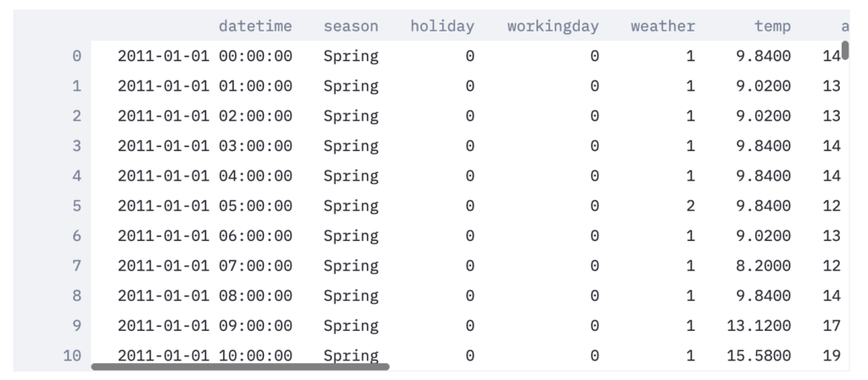Viewport: 868px width, 380px height.
Task: Click datetime cell 2011-01-01 03:00:00
Action: [205, 146]
